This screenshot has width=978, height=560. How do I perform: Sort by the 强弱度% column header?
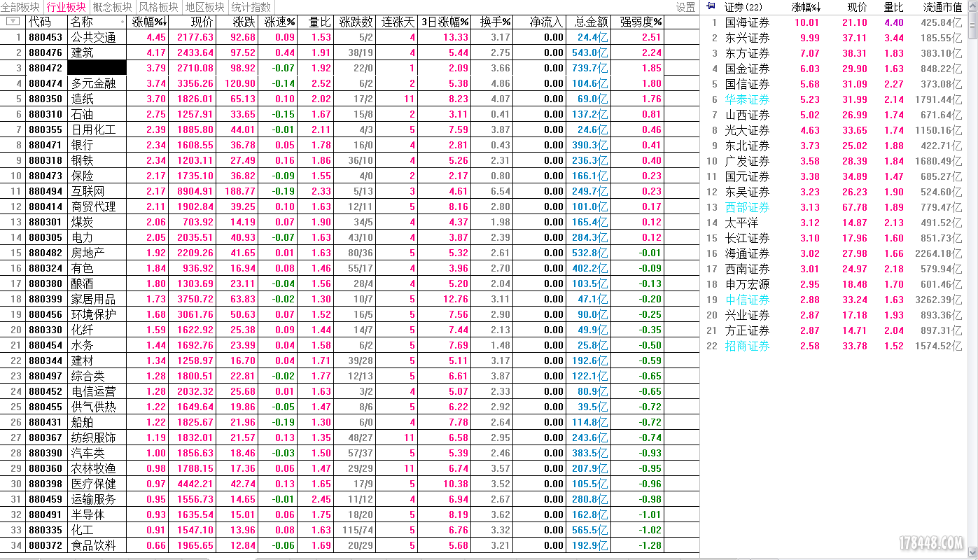(641, 22)
